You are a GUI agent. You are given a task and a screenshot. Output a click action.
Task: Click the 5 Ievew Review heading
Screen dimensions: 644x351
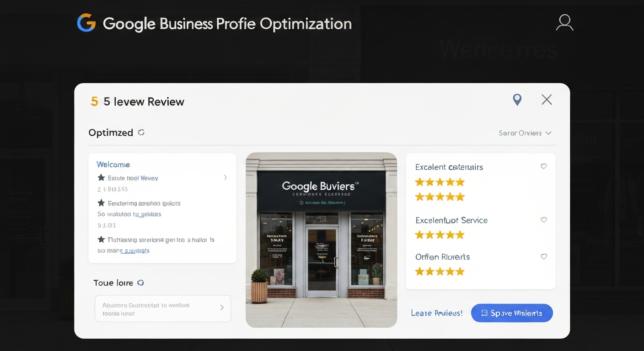click(x=144, y=101)
